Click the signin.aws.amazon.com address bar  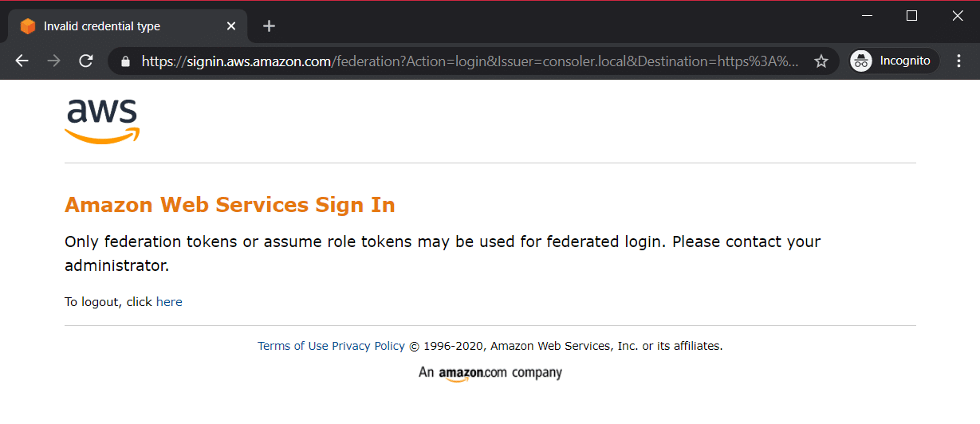tap(470, 61)
